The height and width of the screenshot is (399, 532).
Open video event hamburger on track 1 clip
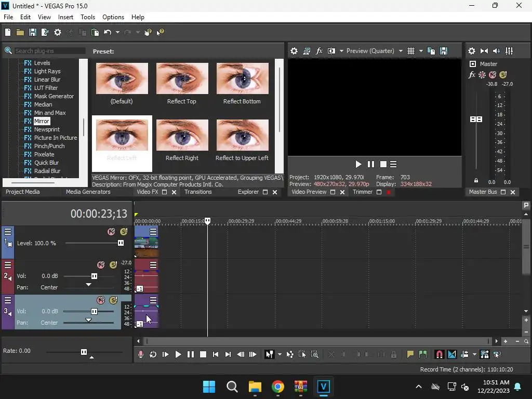153,232
